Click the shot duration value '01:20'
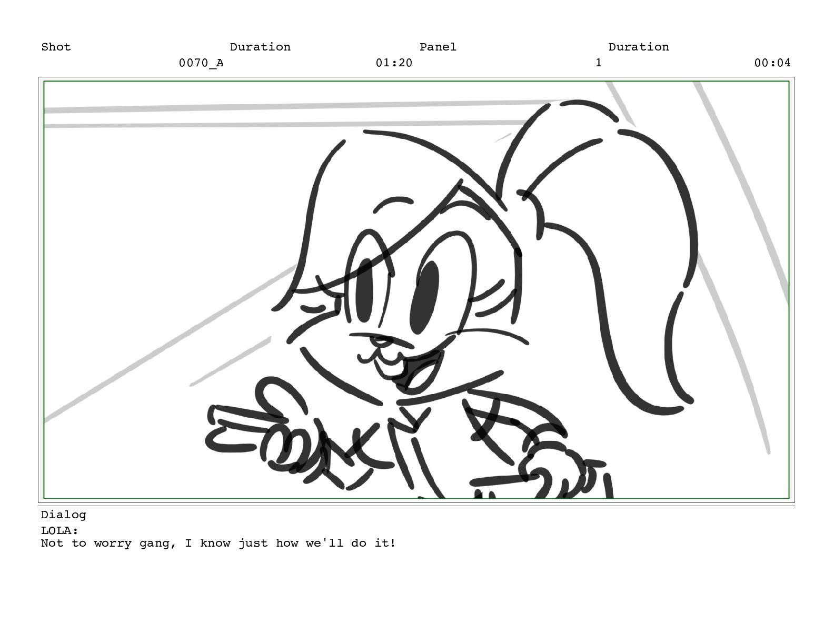834x644 pixels. (394, 63)
